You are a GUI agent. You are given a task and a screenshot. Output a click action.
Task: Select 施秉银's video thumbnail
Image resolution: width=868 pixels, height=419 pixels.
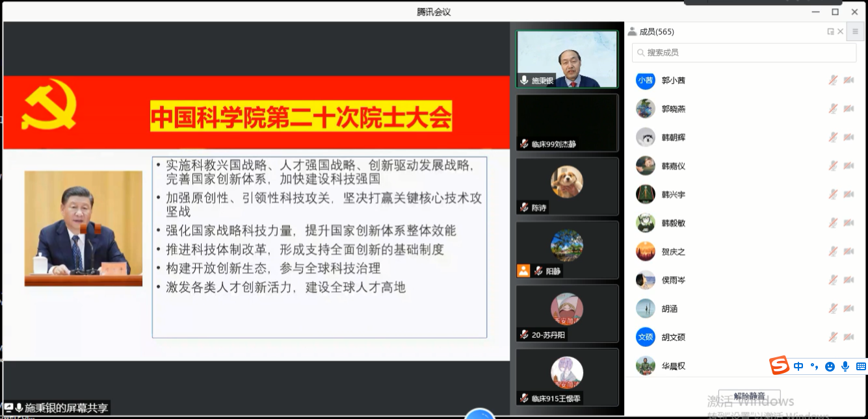tap(566, 59)
